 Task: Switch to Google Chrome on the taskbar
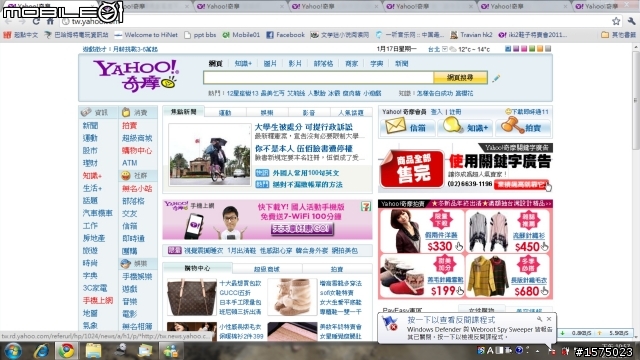point(67,351)
